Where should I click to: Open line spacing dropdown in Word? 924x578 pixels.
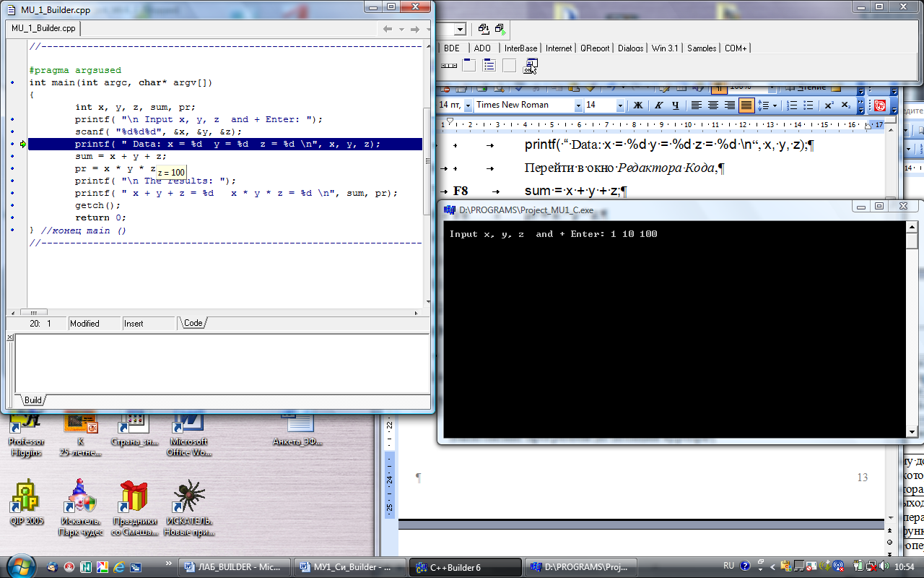775,105
